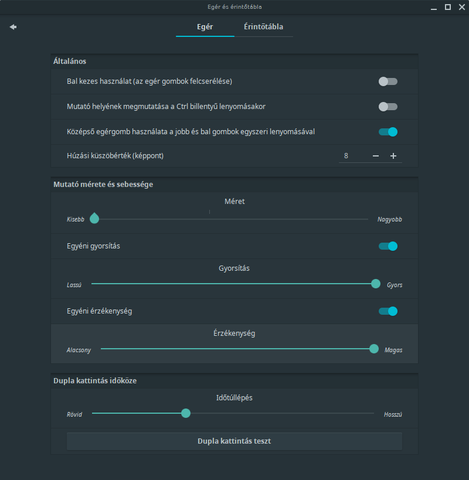Screen dimensions: 469x480
Task: Enable pointer location on Ctrl key toggle
Action: [388, 107]
